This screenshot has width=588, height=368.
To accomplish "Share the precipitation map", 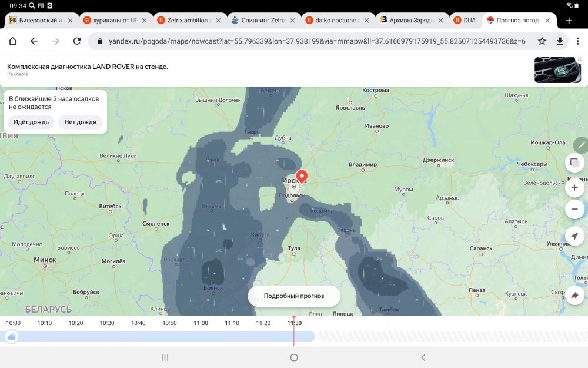I will tap(574, 296).
